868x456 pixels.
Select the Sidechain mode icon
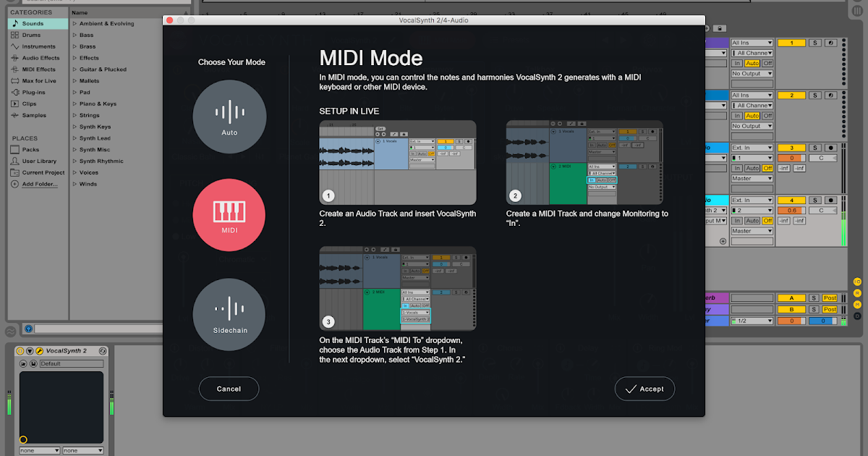tap(229, 314)
